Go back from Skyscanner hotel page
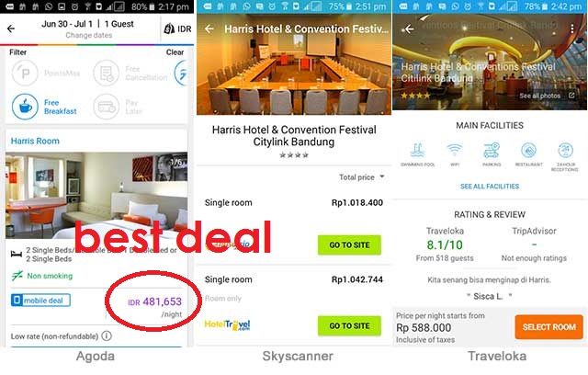 (x=209, y=28)
